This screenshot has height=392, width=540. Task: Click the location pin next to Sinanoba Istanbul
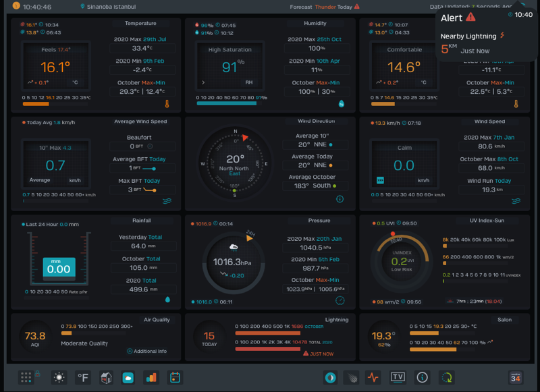[x=82, y=7]
